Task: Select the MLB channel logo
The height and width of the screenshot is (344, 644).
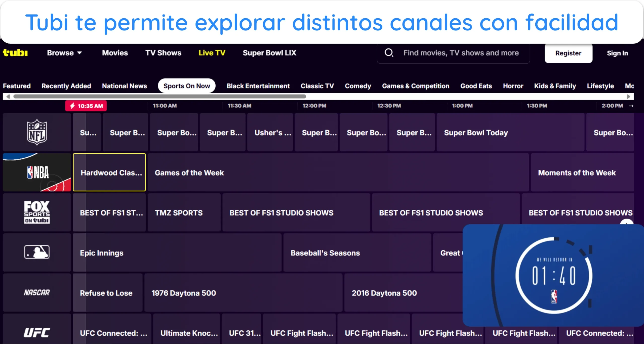Action: [x=37, y=252]
